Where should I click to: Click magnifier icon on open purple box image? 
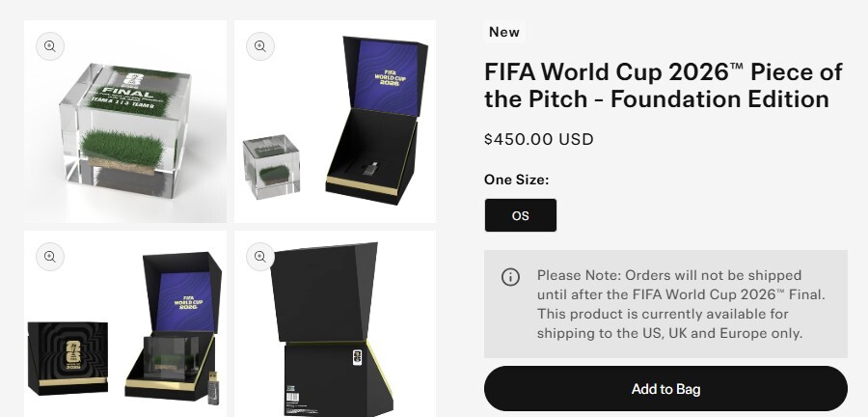260,46
